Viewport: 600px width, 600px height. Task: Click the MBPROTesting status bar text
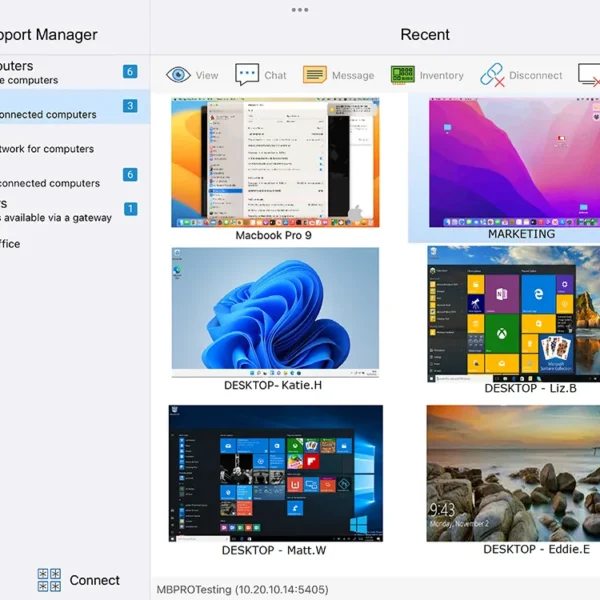point(242,590)
